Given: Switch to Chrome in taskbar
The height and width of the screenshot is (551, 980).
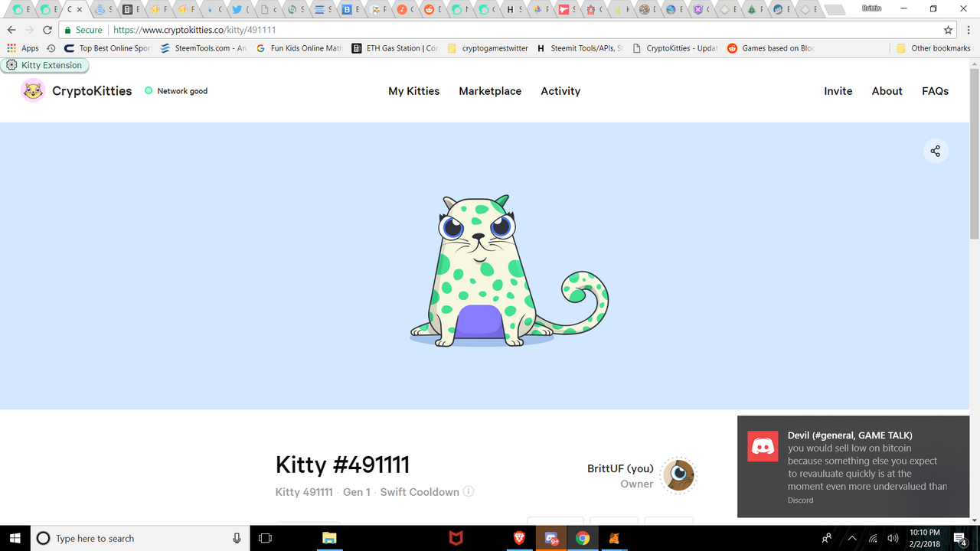Looking at the screenshot, I should click(x=583, y=538).
